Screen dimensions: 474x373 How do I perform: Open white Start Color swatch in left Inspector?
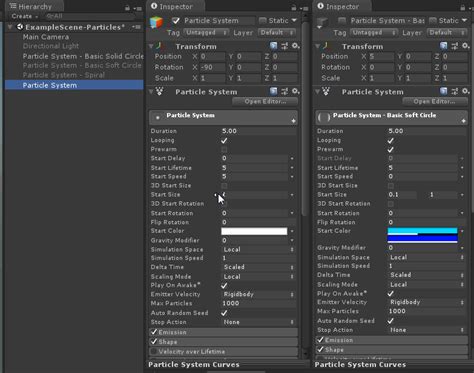254,231
